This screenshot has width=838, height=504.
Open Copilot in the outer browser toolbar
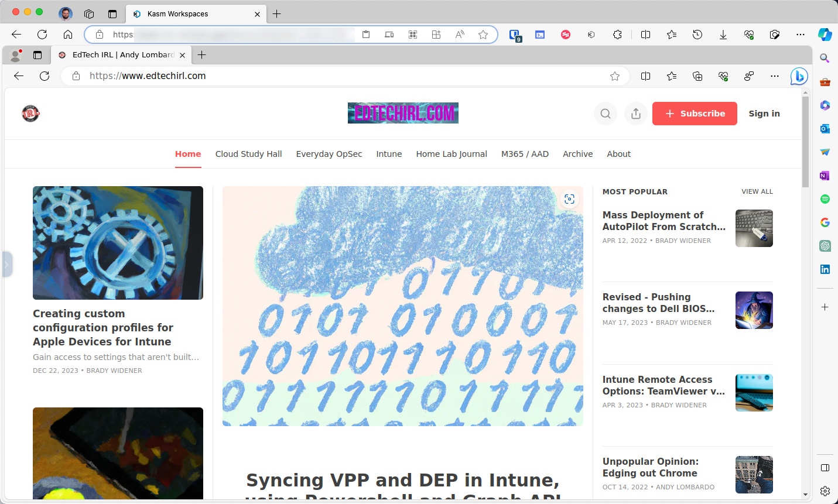(826, 35)
